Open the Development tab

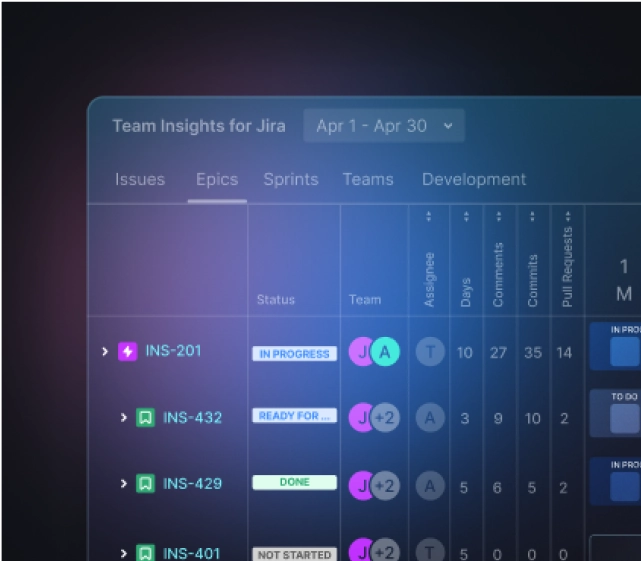[474, 180]
